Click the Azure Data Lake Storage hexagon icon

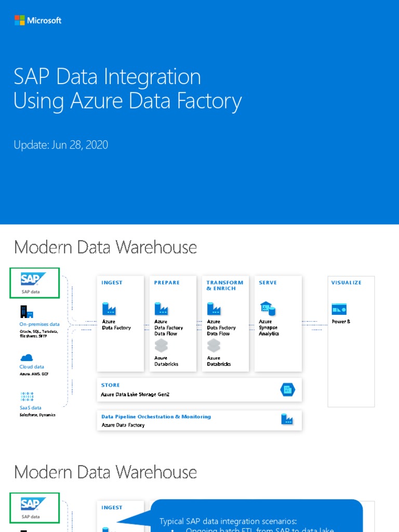(x=287, y=389)
